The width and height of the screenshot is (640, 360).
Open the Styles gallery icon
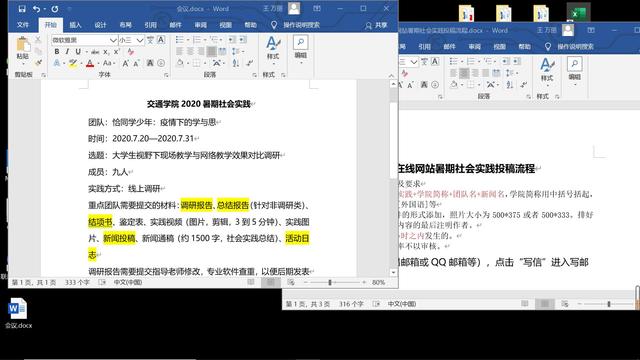pos(273,48)
